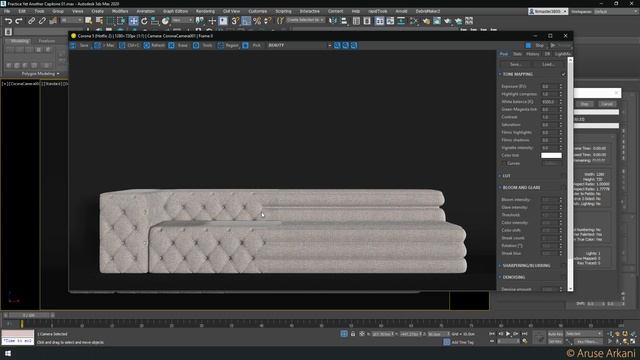This screenshot has height=360, width=640.
Task: Click the timeline frame slider handle
Action: click(x=29, y=316)
